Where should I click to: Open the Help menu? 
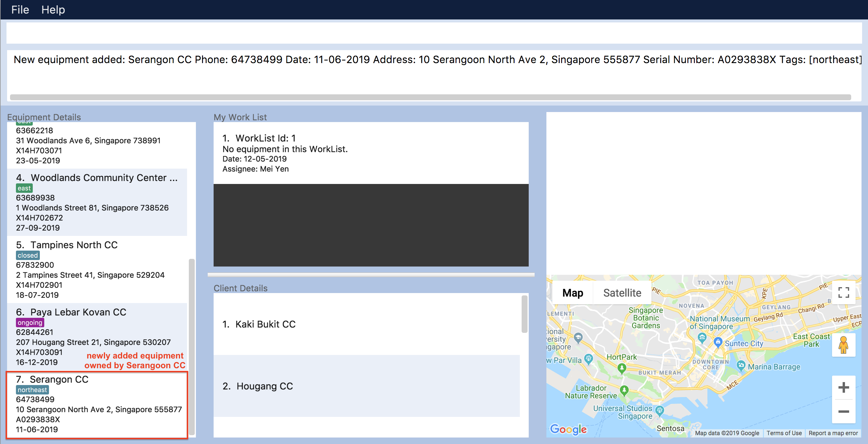coord(53,10)
